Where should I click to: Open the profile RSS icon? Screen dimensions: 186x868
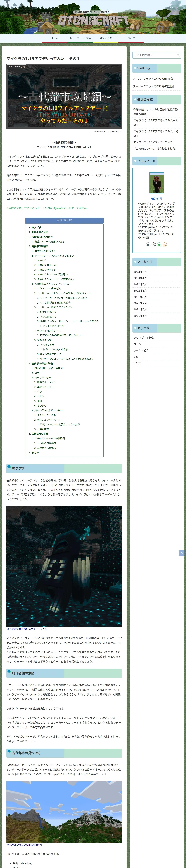(x=165, y=245)
